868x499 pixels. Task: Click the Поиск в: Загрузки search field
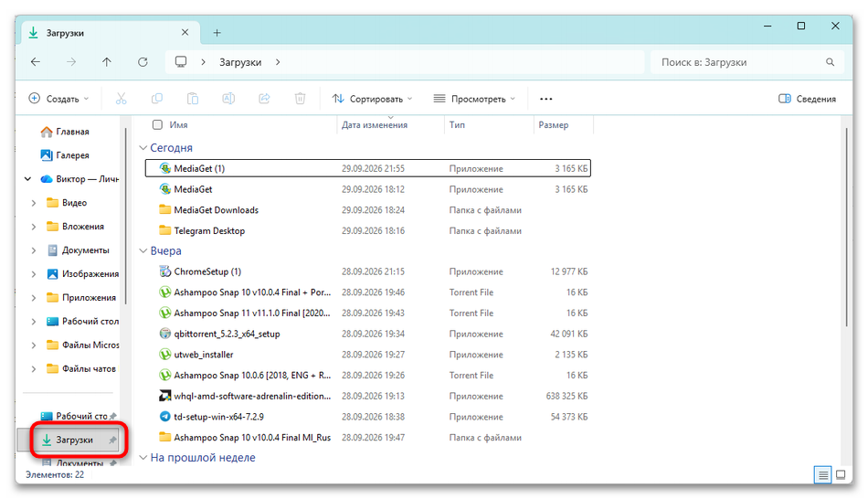747,62
